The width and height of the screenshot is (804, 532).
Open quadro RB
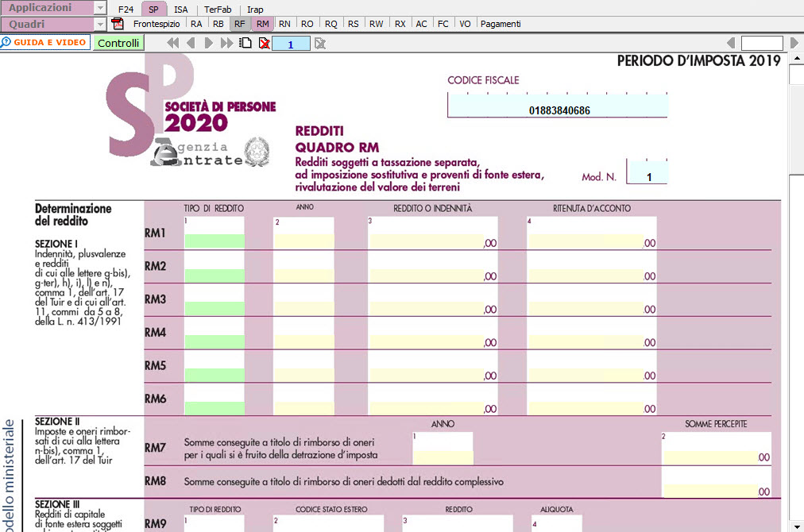click(x=218, y=24)
